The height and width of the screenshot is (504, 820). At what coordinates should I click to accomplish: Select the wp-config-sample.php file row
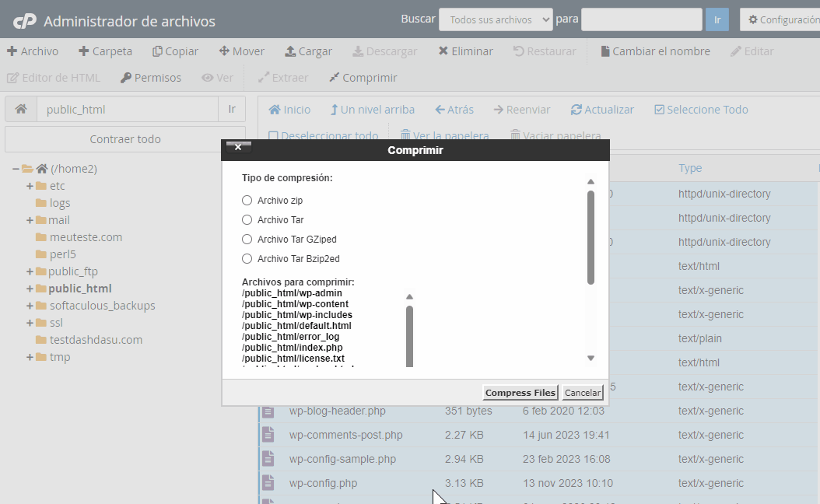(x=539, y=459)
